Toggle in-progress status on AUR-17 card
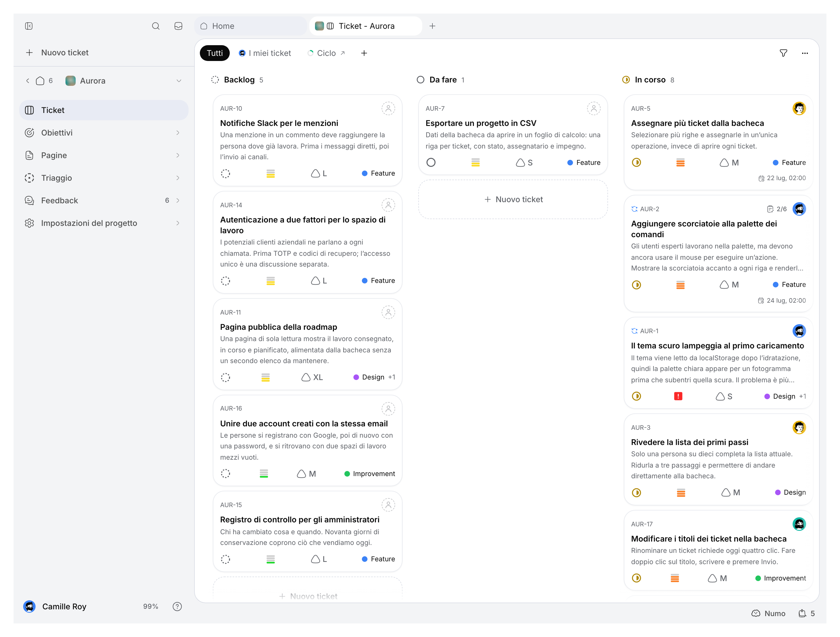Screen dimensions: 840x637 point(636,578)
